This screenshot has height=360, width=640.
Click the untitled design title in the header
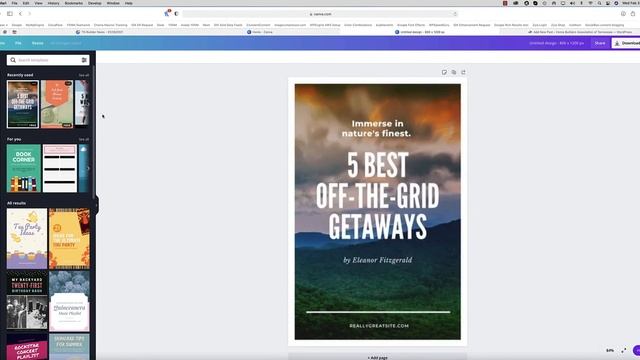click(557, 43)
